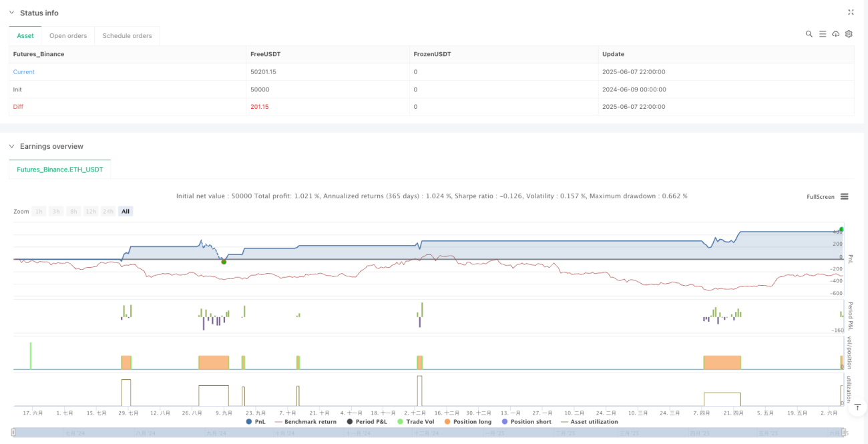
Task: Collapse the Status info section chevron
Action: (11, 13)
